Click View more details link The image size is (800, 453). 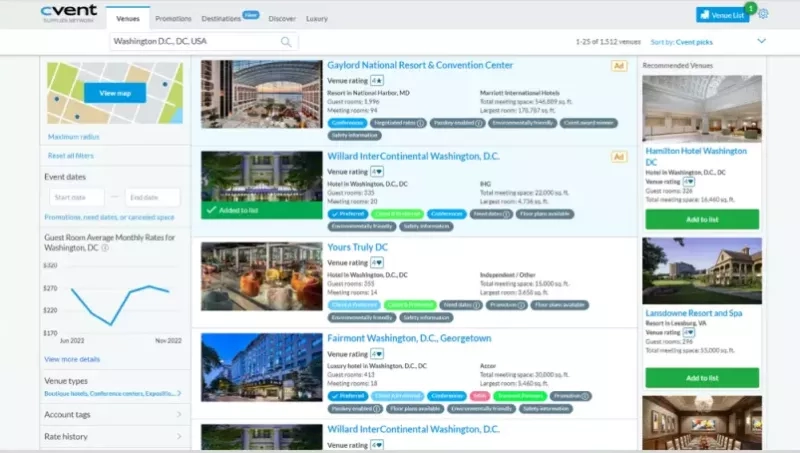click(x=72, y=359)
